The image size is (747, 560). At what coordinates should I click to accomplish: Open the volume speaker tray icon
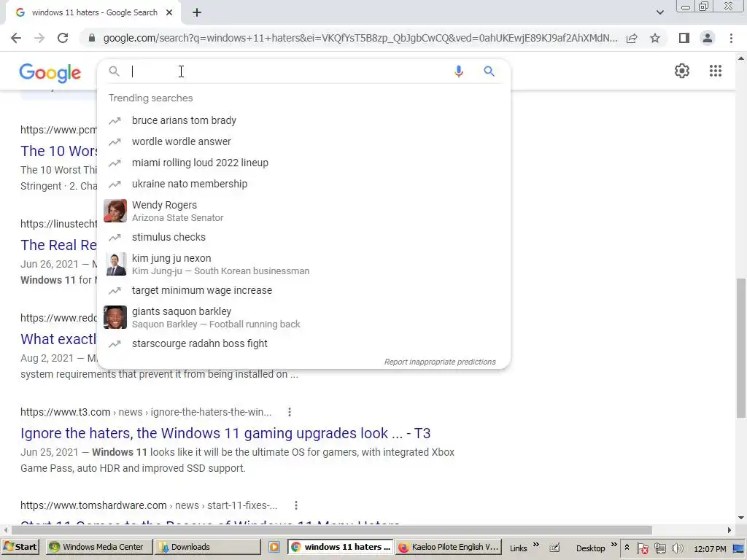click(x=677, y=548)
